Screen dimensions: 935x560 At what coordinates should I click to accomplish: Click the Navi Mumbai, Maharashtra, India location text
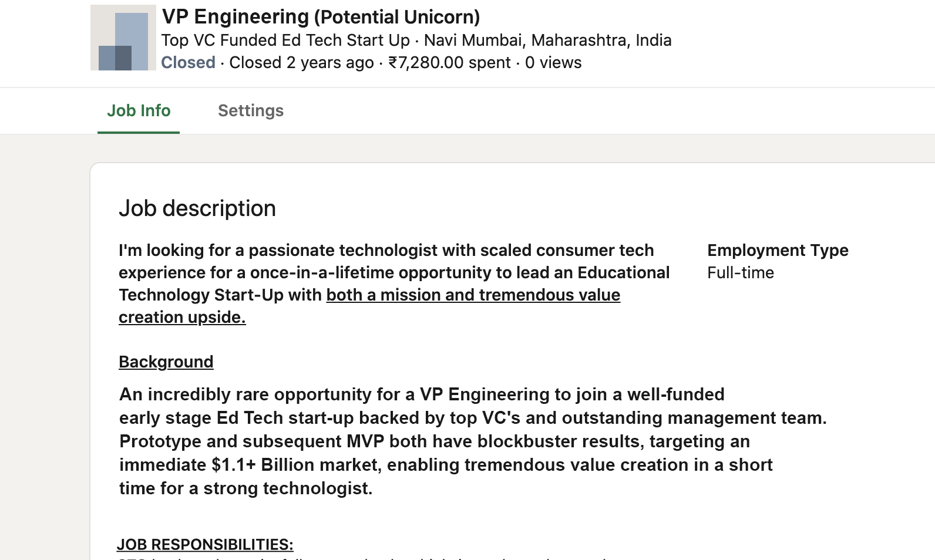[x=548, y=41]
